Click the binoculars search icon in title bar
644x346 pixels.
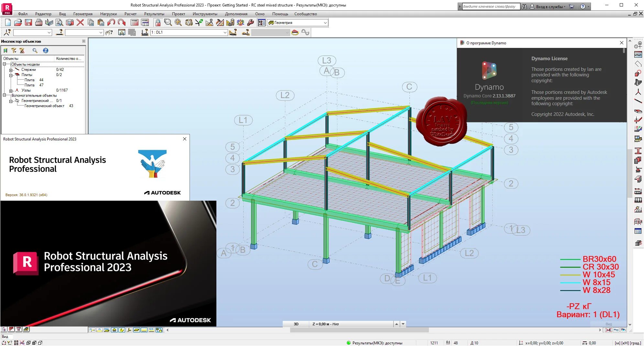point(524,6)
